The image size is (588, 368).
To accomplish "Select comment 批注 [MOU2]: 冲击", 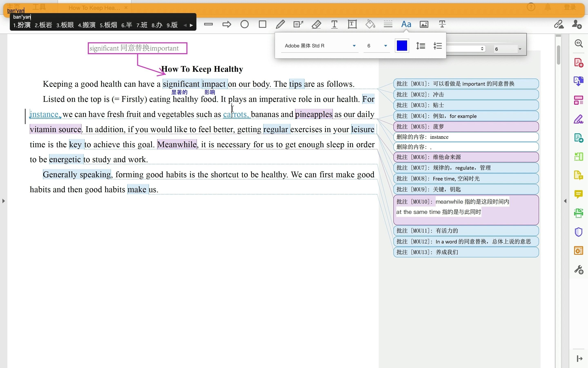I will pos(466,94).
